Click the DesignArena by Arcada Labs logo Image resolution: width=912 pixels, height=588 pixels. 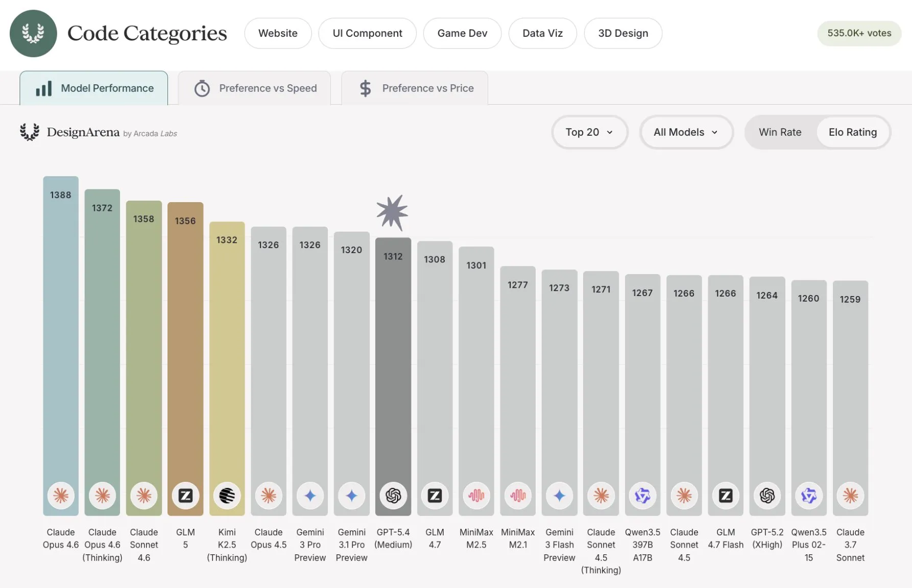98,132
